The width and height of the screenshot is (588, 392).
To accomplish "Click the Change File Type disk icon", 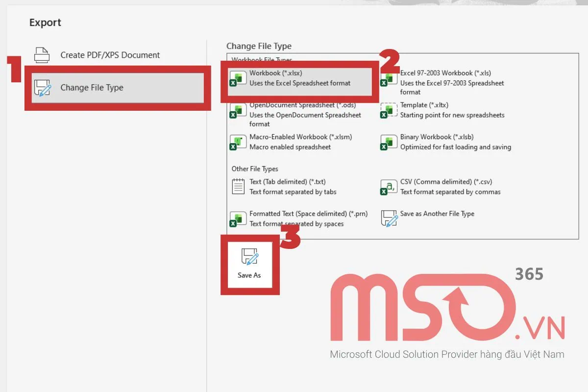I will point(43,88).
